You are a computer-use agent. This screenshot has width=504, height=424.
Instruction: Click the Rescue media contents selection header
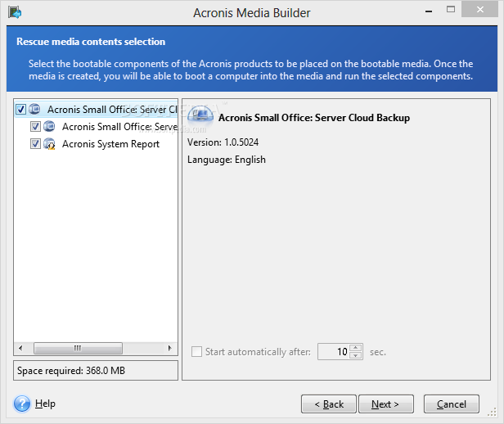[x=91, y=42]
